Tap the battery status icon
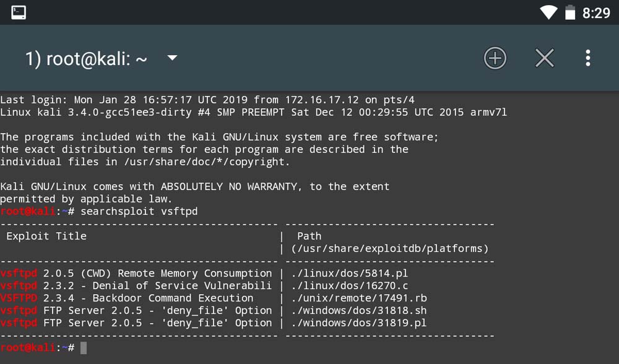The image size is (619, 364). pos(569,12)
